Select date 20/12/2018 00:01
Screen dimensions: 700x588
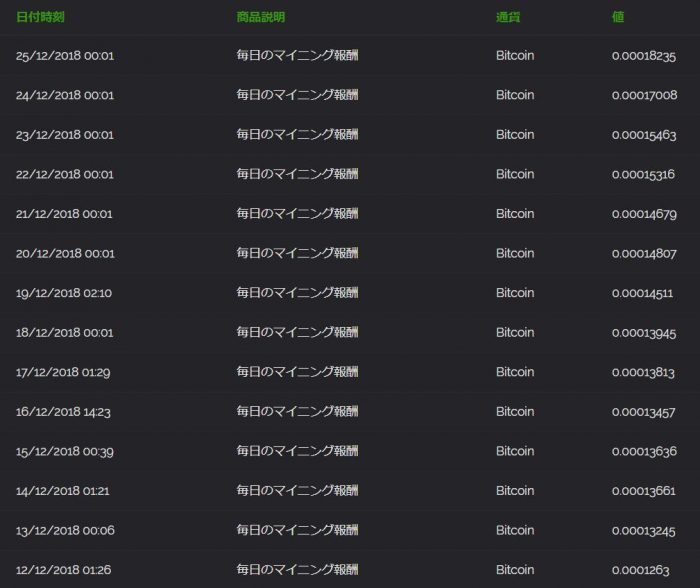pos(65,254)
